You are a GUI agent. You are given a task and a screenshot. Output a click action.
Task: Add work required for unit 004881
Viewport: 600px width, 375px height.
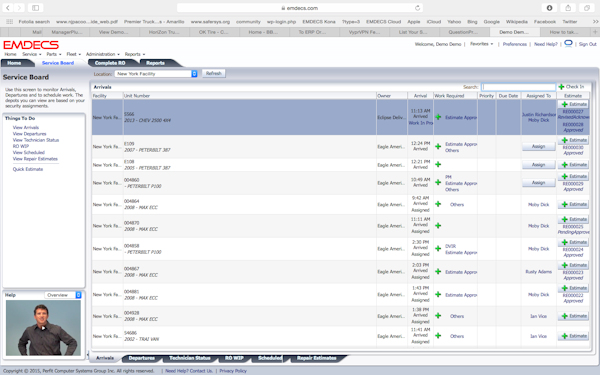pos(438,295)
